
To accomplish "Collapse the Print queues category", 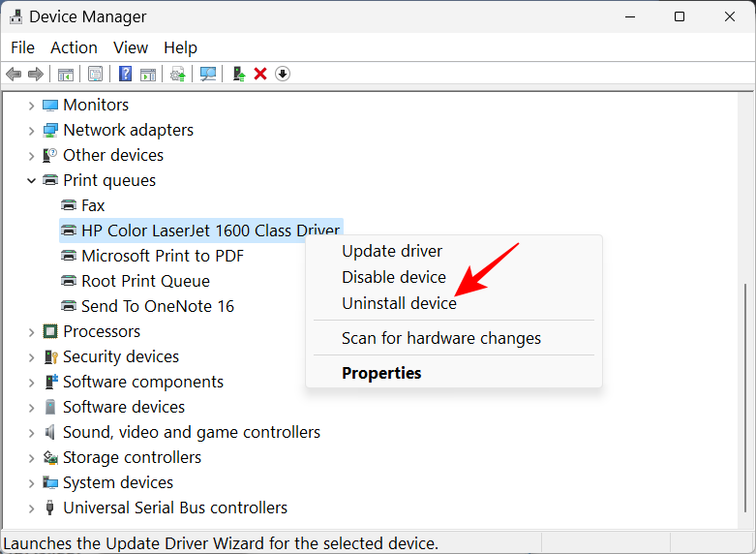I will (31, 180).
